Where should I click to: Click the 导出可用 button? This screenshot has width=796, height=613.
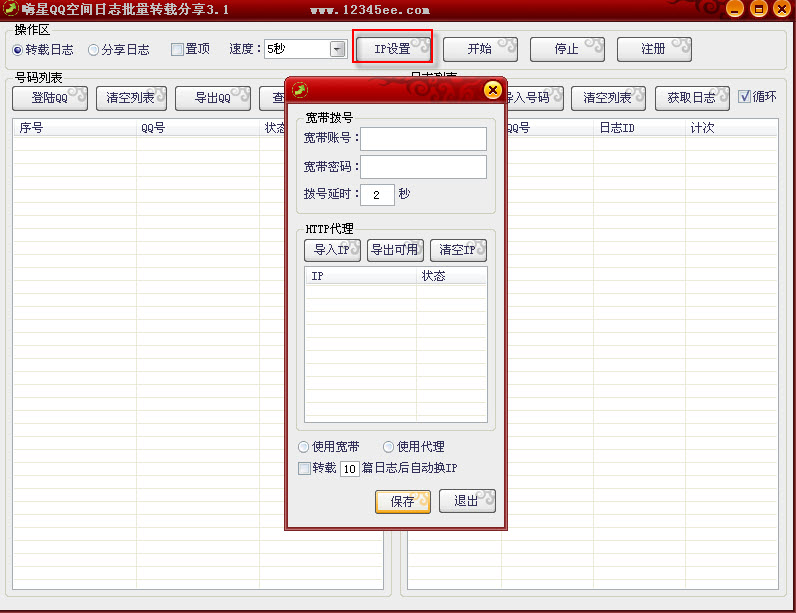395,250
